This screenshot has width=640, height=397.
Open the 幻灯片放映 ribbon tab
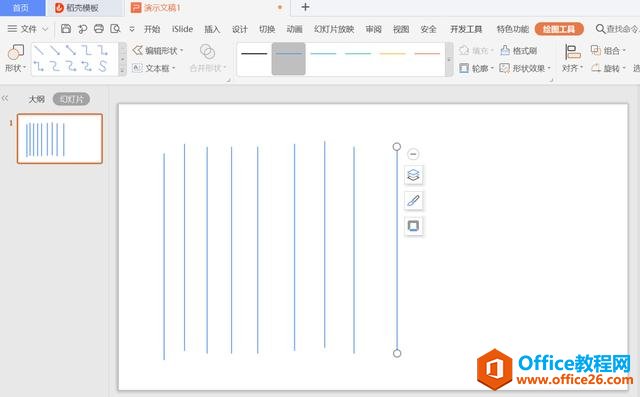pyautogui.click(x=334, y=29)
